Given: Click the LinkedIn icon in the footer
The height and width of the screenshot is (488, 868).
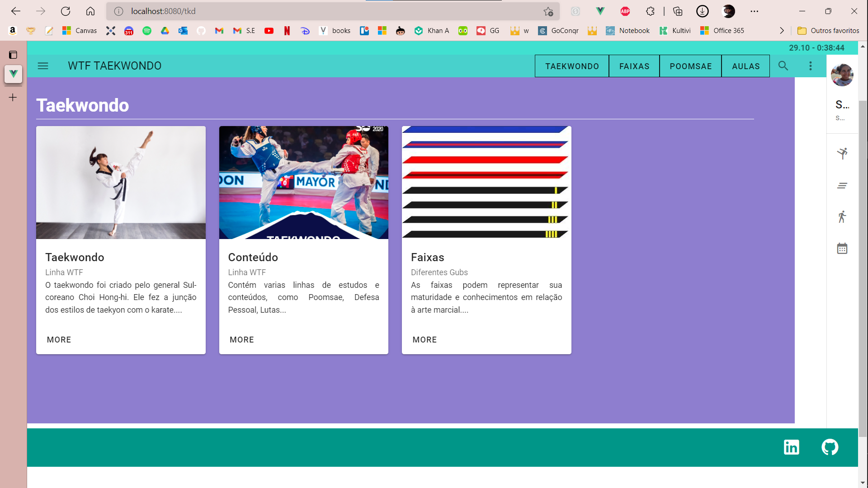Looking at the screenshot, I should pyautogui.click(x=792, y=447).
